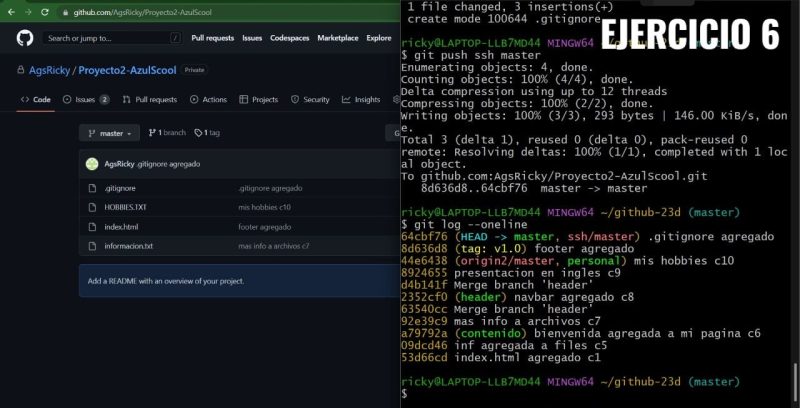Click the file icon beside index.html
This screenshot has width=800, height=408.
tap(92, 227)
